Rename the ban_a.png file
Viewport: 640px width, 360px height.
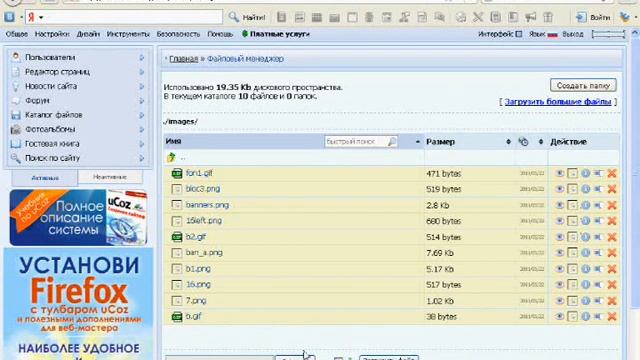598,253
